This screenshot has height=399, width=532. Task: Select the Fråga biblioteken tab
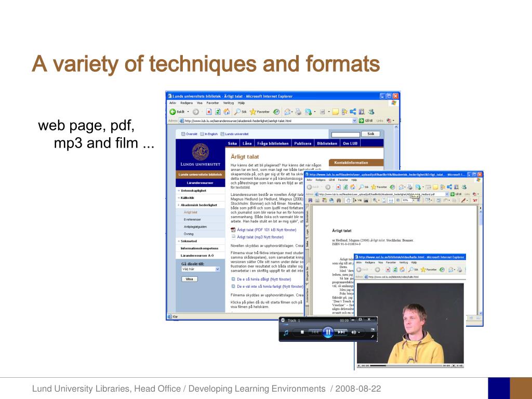click(273, 143)
